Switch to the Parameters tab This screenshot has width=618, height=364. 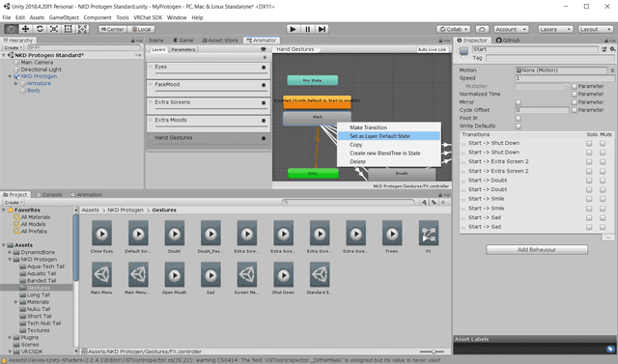pos(183,49)
